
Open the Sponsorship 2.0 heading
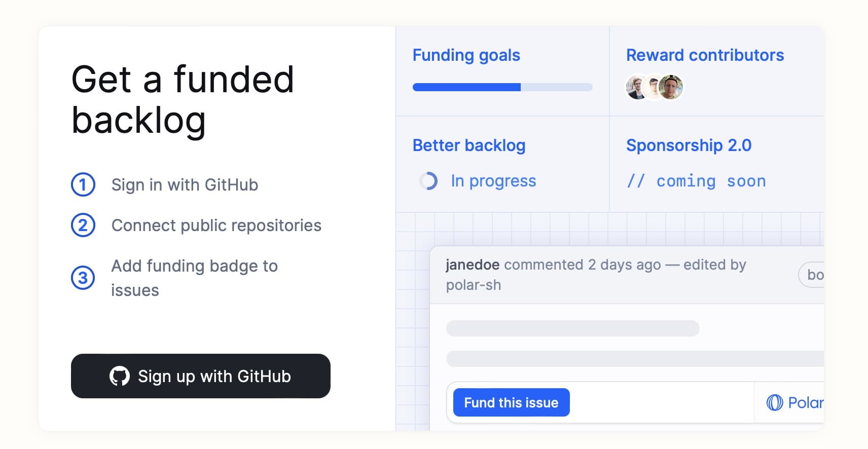[x=689, y=145]
